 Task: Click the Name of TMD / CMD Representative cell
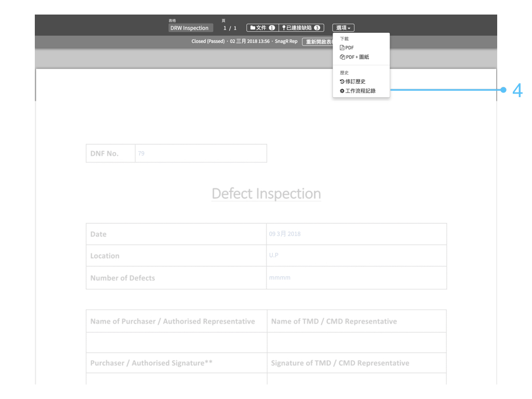point(356,321)
